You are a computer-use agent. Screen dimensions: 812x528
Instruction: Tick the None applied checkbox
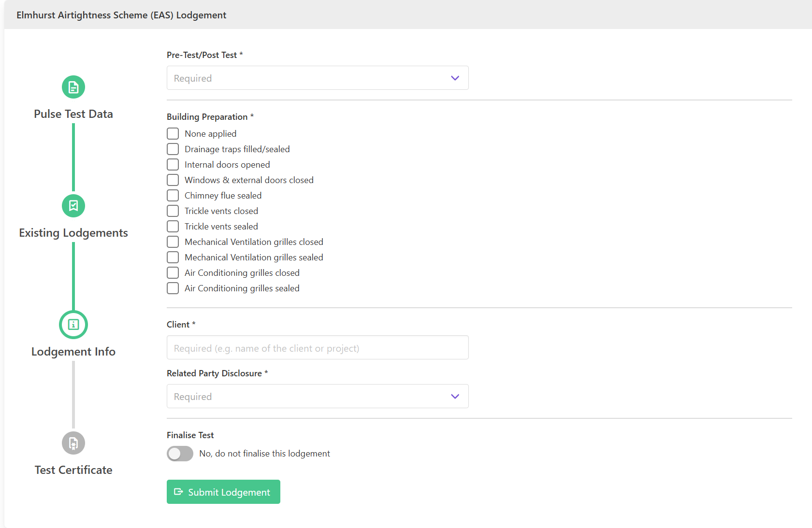click(173, 134)
